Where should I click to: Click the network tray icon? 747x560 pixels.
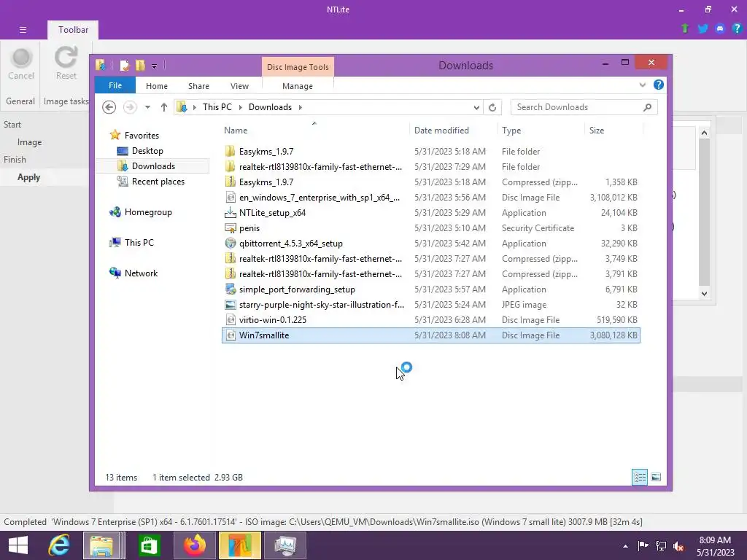pos(661,546)
